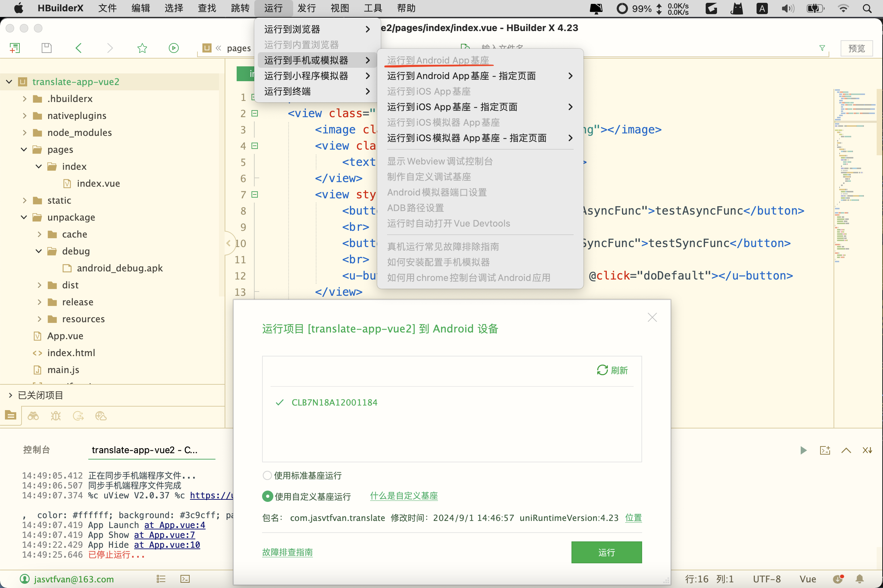
Task: Click the 预览 preview button
Action: [857, 48]
